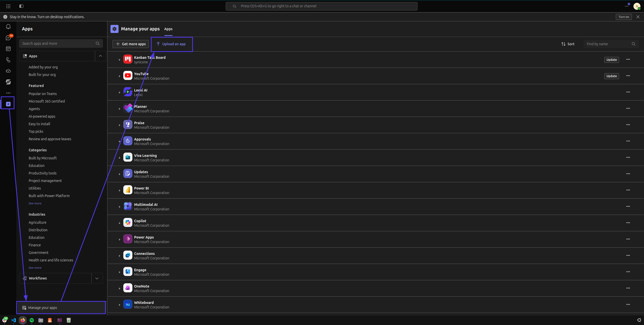Collapse the Apps section chevron
The image size is (644, 325).
point(100,56)
